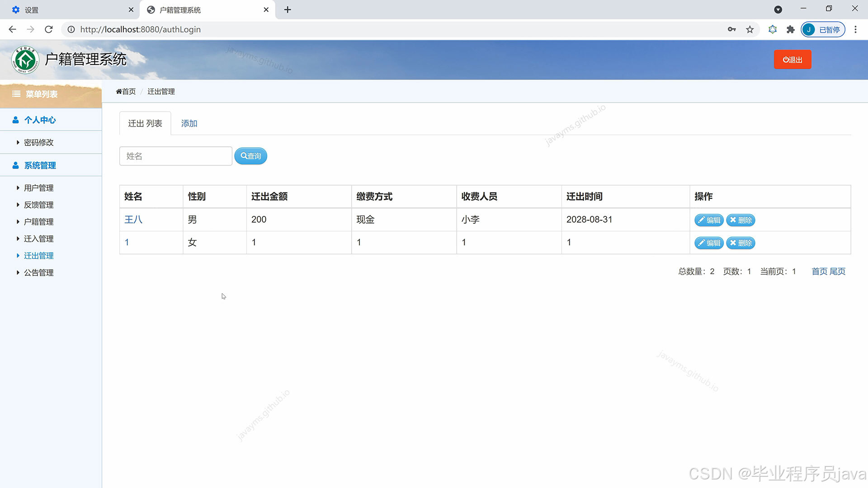This screenshot has width=868, height=488.
Task: Open saved passwords key icon
Action: point(731,29)
